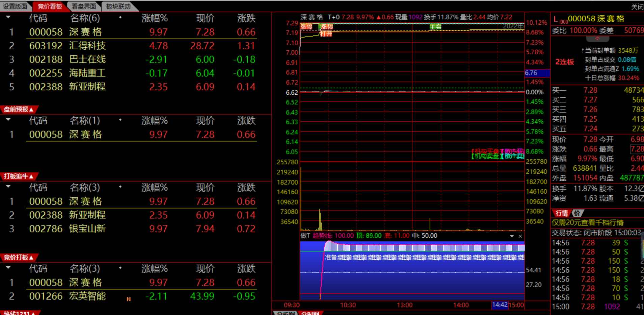
Task: Click the 14:42 time marker on the axis
Action: [x=500, y=305]
